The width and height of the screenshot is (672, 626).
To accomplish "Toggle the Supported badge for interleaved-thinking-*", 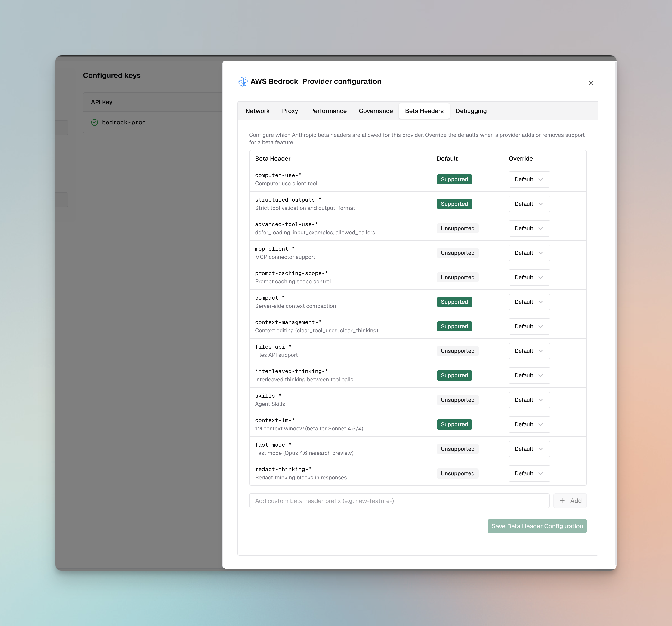I will coord(454,375).
